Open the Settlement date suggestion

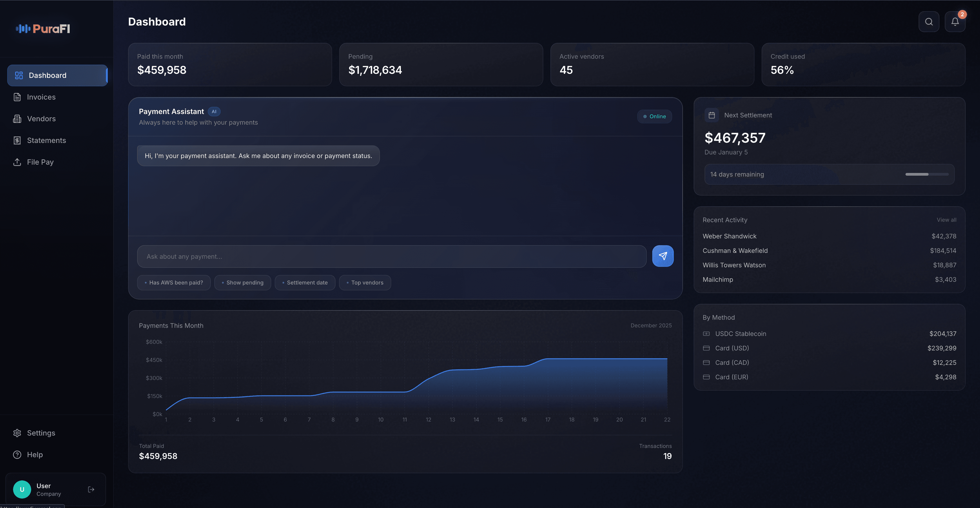pos(305,282)
